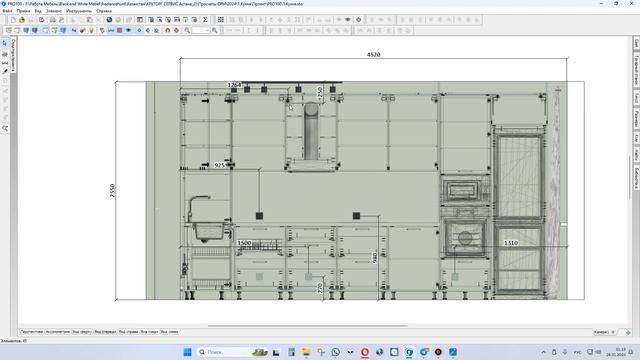
Task: Click the red target icon beside the magnet
Action: (x=176, y=30)
